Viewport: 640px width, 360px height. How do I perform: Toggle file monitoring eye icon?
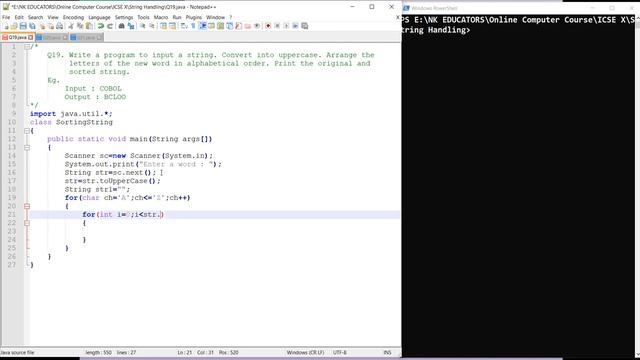tap(257, 26)
